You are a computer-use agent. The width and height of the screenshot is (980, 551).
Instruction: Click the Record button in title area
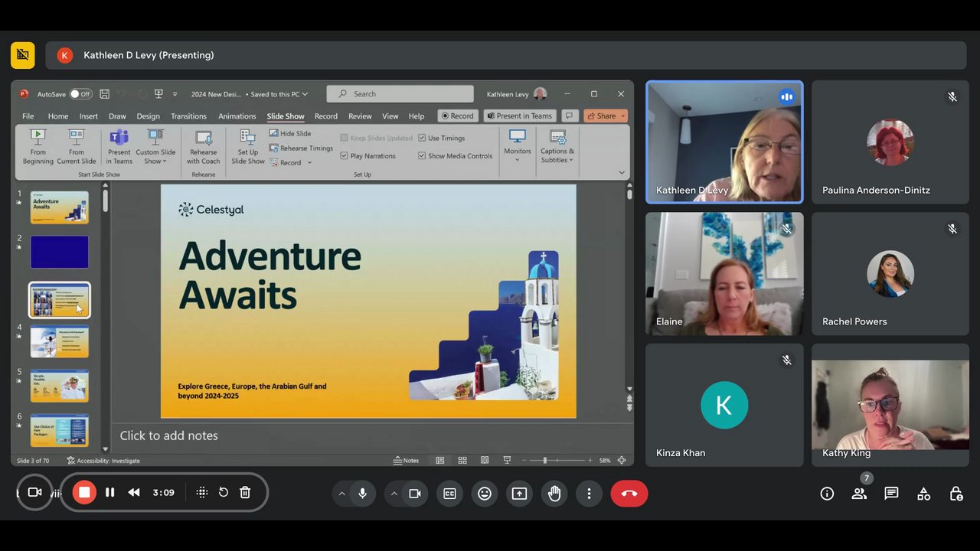pyautogui.click(x=459, y=116)
